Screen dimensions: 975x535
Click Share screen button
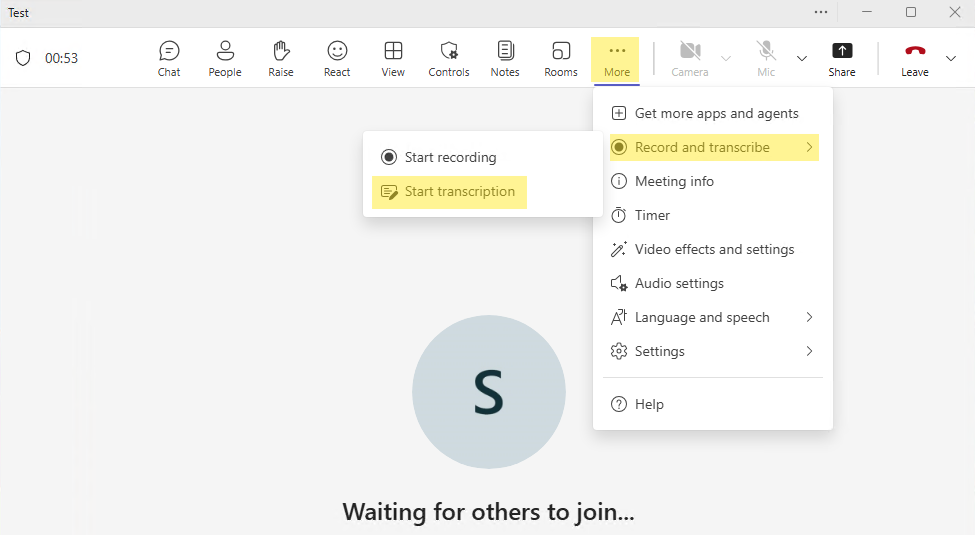842,58
